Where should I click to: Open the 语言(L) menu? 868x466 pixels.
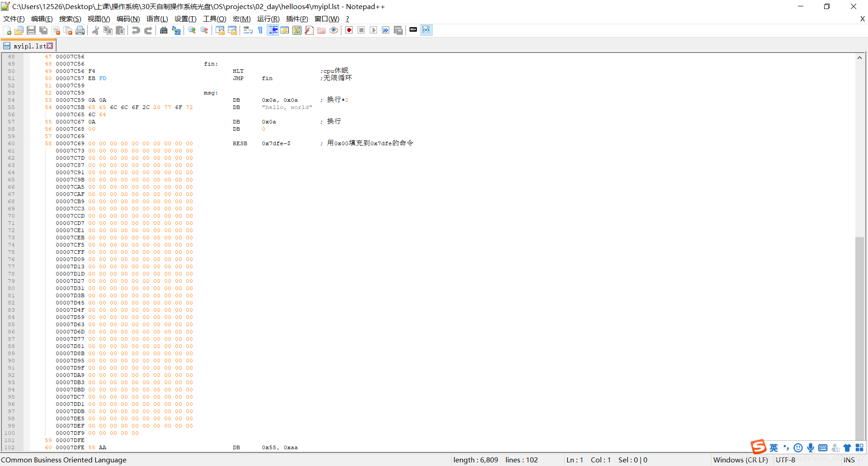tap(157, 19)
